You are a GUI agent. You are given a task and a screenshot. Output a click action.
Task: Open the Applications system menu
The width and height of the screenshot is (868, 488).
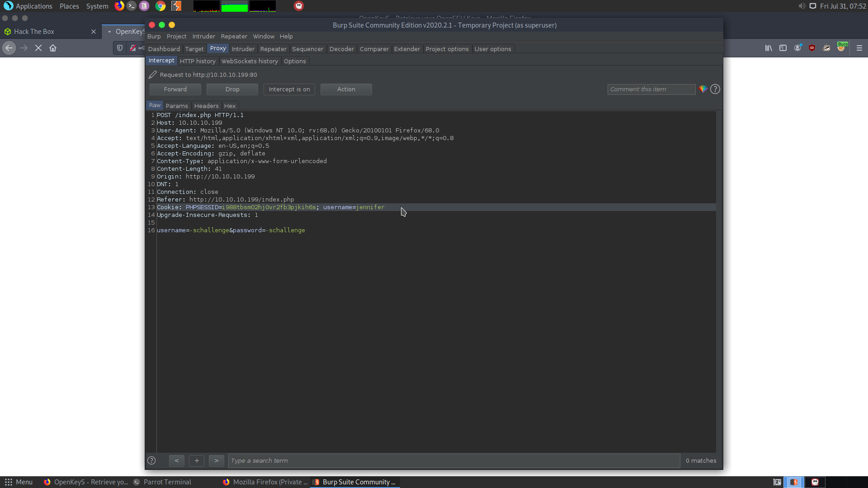coord(34,6)
